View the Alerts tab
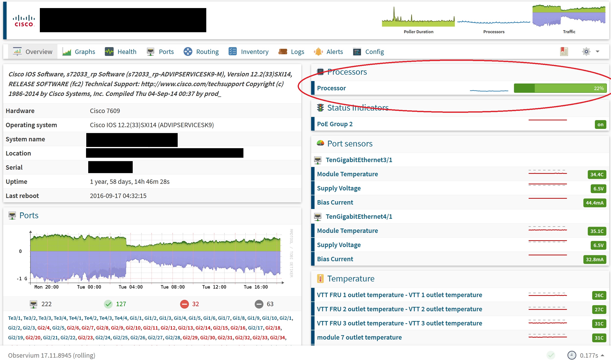 [x=328, y=52]
